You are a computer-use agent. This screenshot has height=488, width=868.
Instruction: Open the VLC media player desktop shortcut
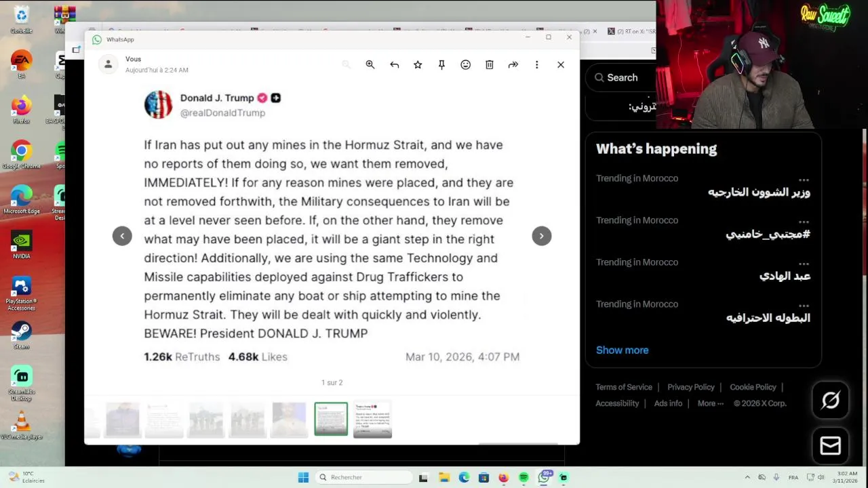tap(21, 426)
